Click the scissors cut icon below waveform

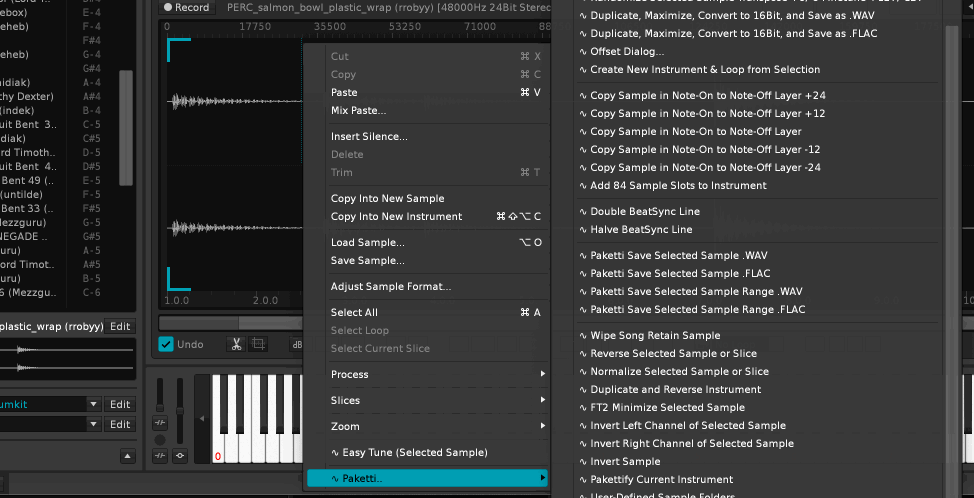pos(236,344)
